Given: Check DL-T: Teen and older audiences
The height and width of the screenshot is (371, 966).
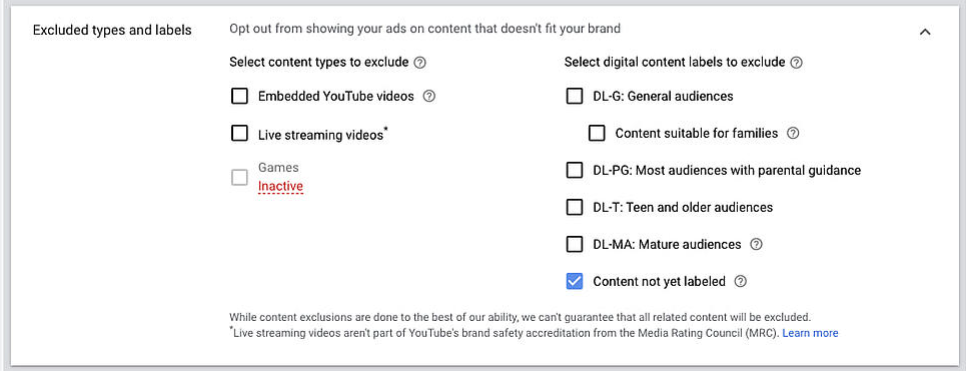Looking at the screenshot, I should (x=574, y=207).
